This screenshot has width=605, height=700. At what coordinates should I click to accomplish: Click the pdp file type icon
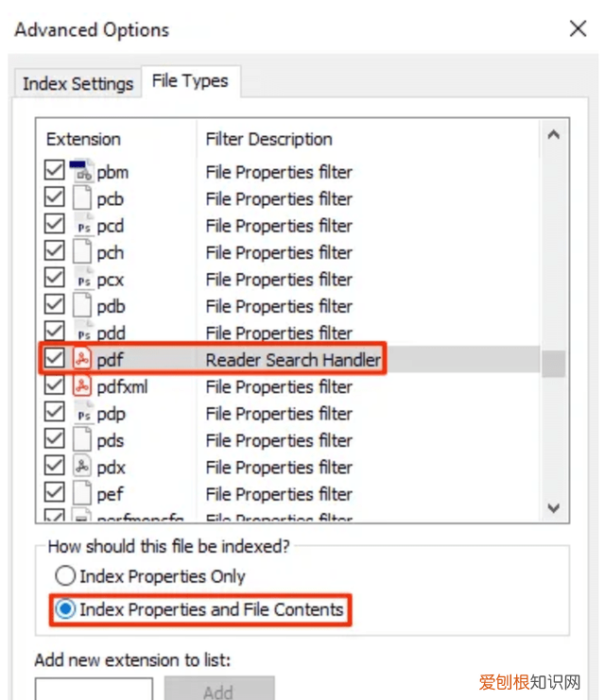[82, 414]
